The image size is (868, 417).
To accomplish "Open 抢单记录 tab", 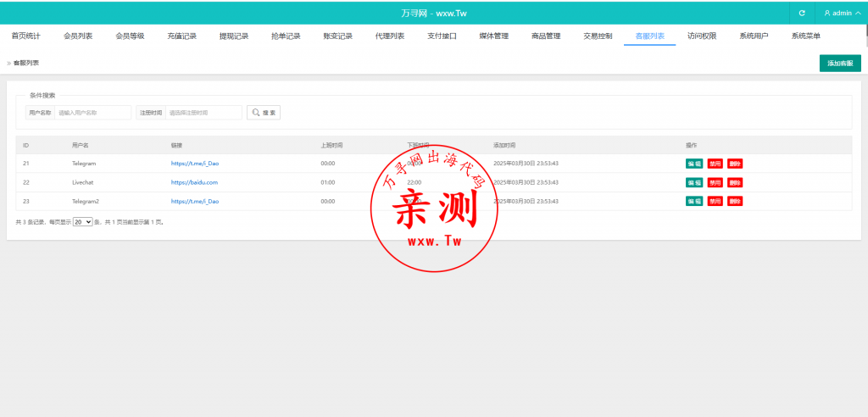I will click(x=287, y=36).
